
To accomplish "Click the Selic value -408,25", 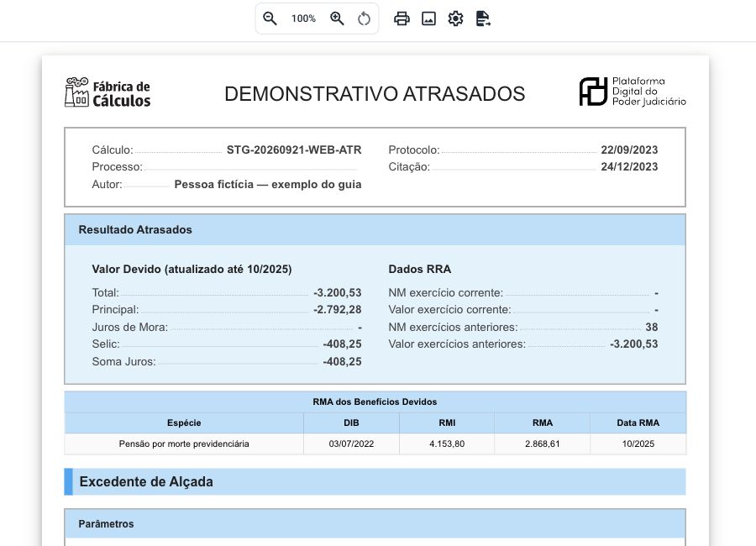I will pos(343,344).
